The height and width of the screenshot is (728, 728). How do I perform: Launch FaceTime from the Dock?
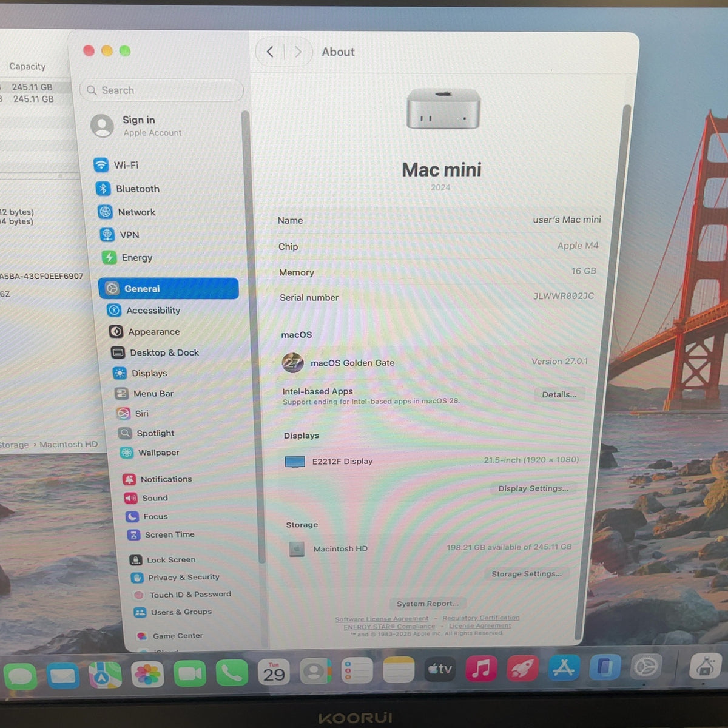coord(190,673)
